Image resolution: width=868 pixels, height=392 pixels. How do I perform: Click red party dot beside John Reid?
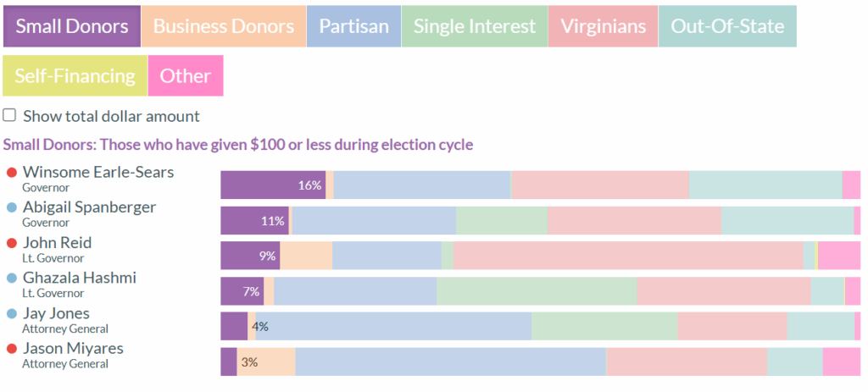(12, 243)
